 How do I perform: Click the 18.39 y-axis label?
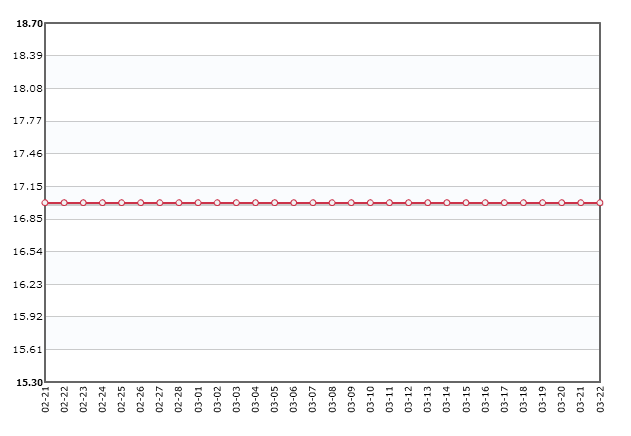click(27, 56)
